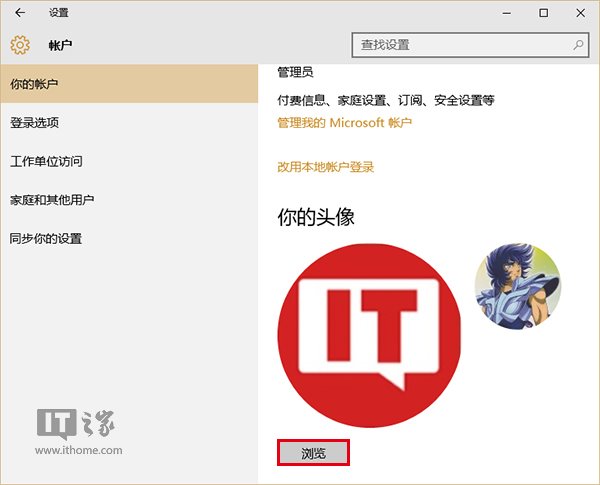Select 你的帐户 in sidebar

tap(129, 84)
